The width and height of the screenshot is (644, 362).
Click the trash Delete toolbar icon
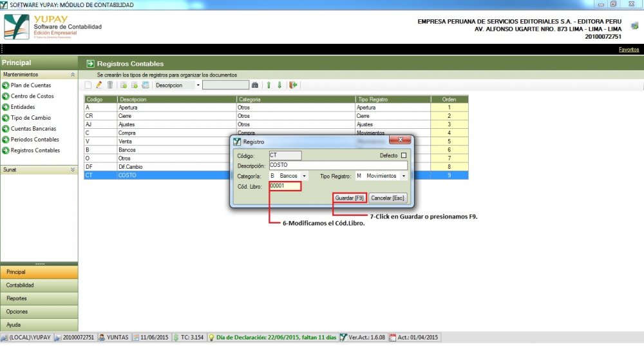[x=110, y=85]
